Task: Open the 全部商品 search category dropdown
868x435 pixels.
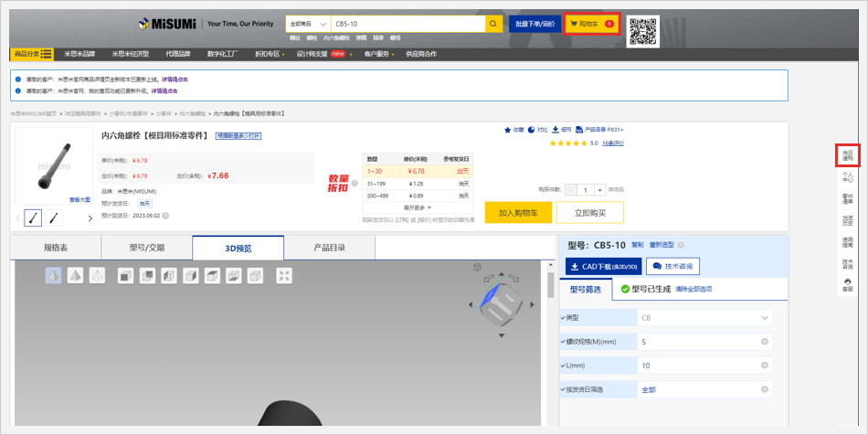Action: (306, 24)
